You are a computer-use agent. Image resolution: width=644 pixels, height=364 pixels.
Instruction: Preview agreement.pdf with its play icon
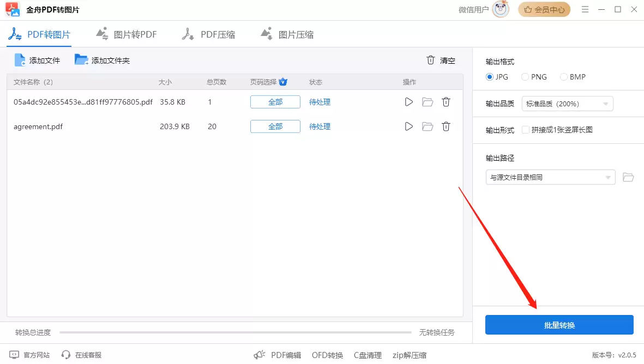pyautogui.click(x=408, y=126)
